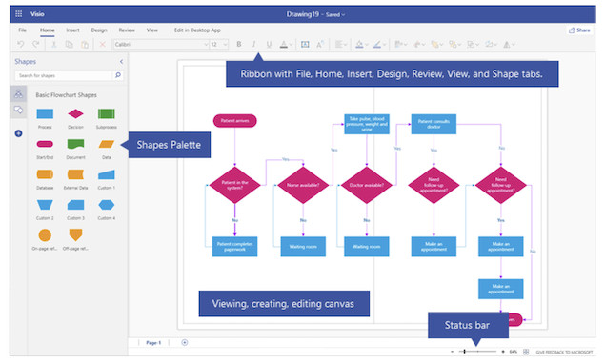Select the Patient consults doctor box
The height and width of the screenshot is (364, 605).
pos(434,124)
